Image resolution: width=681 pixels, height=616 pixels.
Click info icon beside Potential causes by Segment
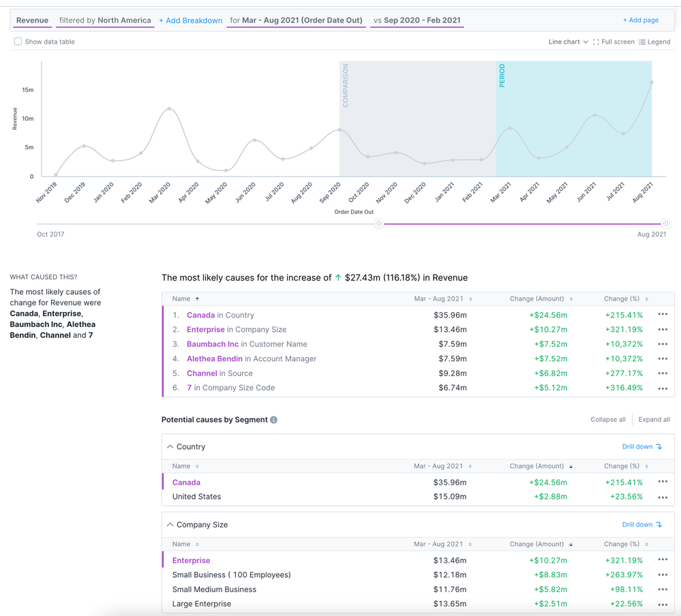pos(273,420)
